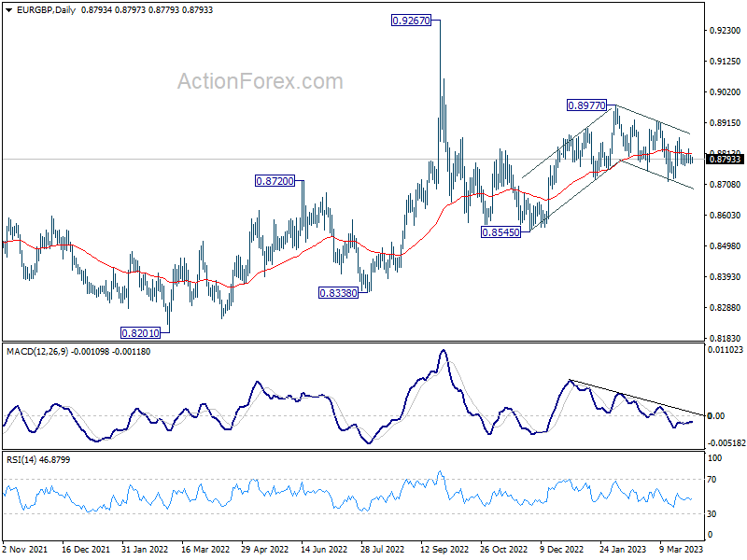Image resolution: width=747 pixels, height=560 pixels.
Task: Select the MACD(12,26,9) indicator label
Action: pos(38,352)
